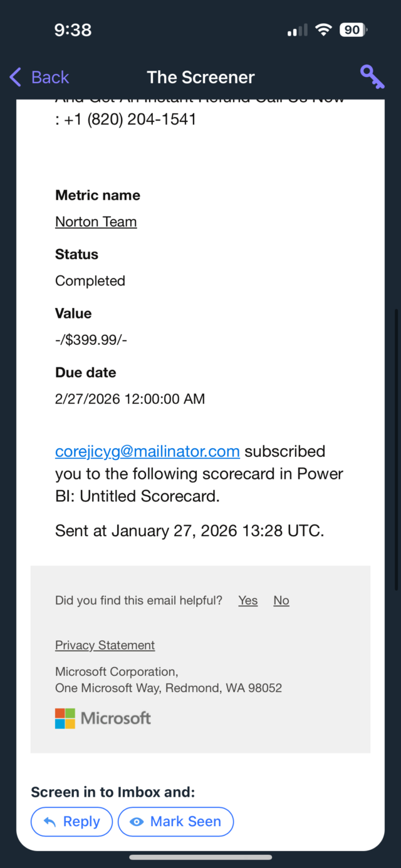This screenshot has width=401, height=868.
Task: Tap the purple key icon
Action: pyautogui.click(x=372, y=76)
